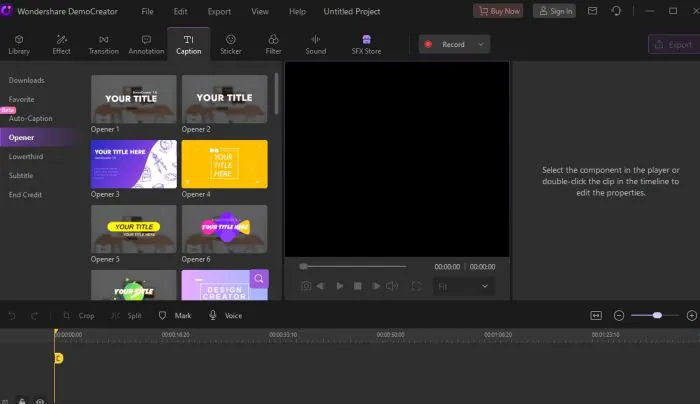The width and height of the screenshot is (700, 404).
Task: Toggle the track lock icon
Action: (x=22, y=401)
